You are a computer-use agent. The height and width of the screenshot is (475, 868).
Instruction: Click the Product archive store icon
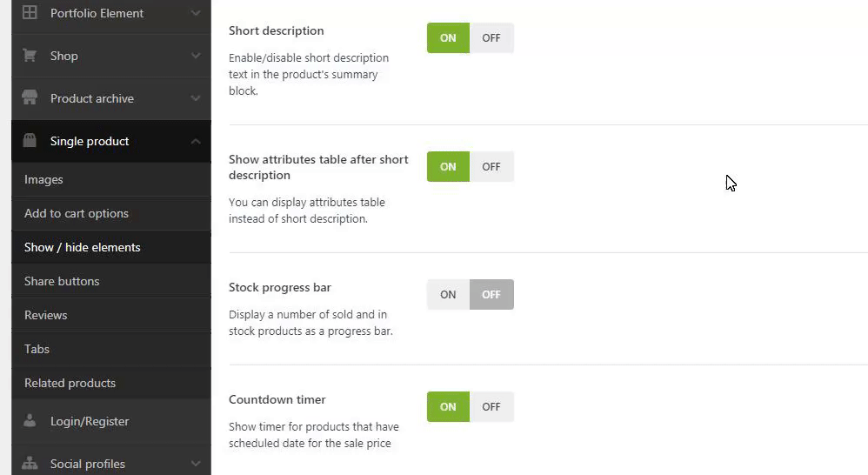pyautogui.click(x=30, y=98)
